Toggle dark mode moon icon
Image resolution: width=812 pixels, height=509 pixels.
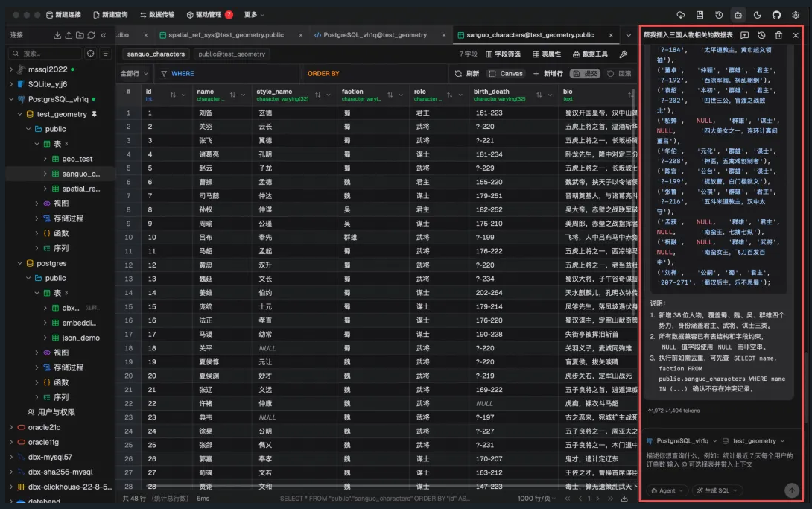tap(757, 15)
